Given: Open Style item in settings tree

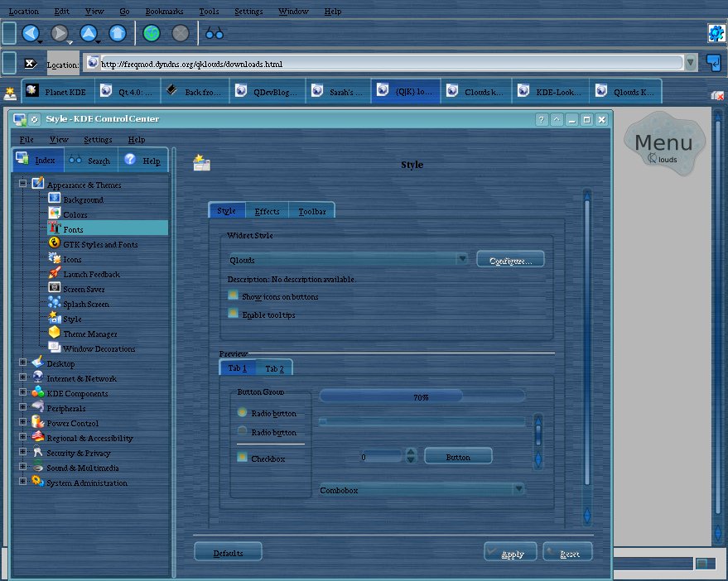Looking at the screenshot, I should (72, 319).
